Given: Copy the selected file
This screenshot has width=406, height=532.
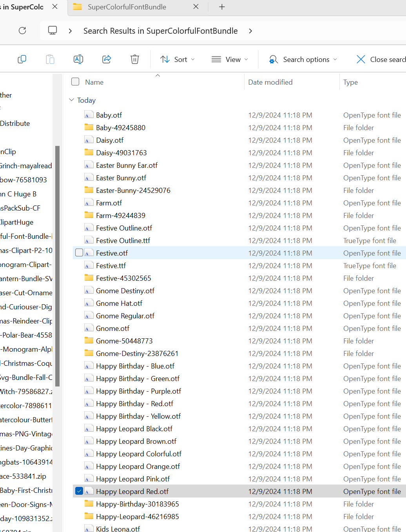Looking at the screenshot, I should coord(22,59).
